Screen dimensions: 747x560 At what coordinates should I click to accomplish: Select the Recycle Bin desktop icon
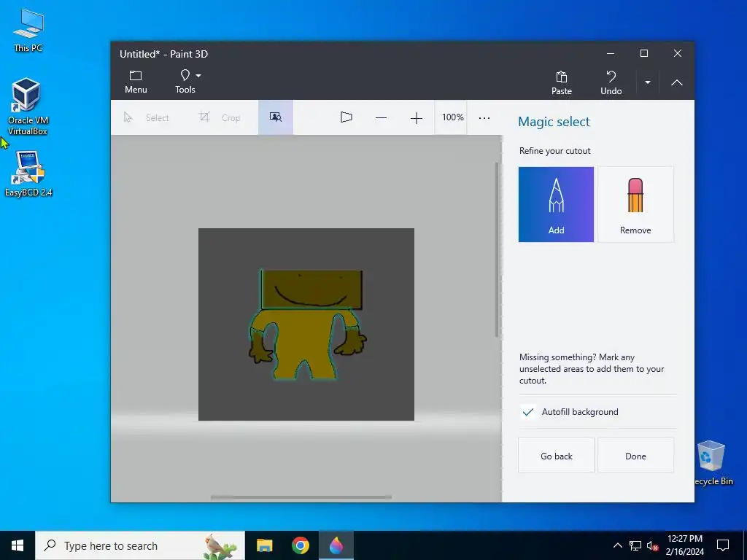click(x=712, y=463)
